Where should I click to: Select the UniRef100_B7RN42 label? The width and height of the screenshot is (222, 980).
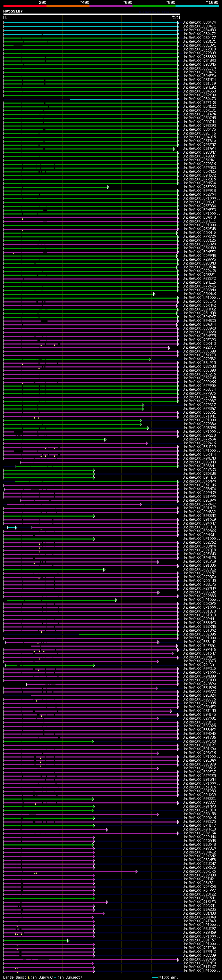[x=199, y=952]
